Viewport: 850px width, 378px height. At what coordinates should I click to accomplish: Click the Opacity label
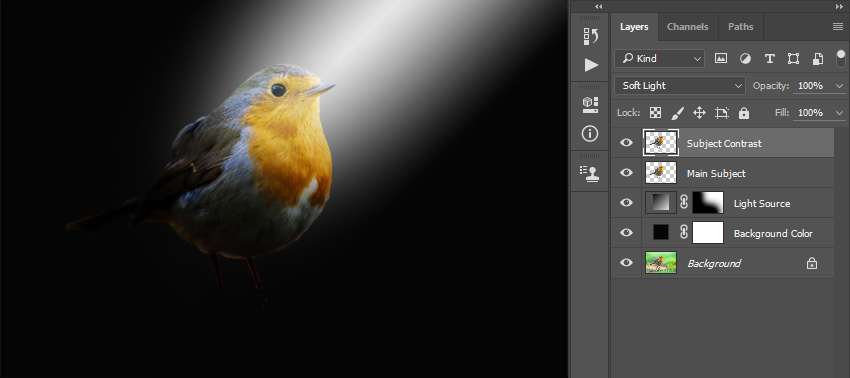pyautogui.click(x=770, y=86)
